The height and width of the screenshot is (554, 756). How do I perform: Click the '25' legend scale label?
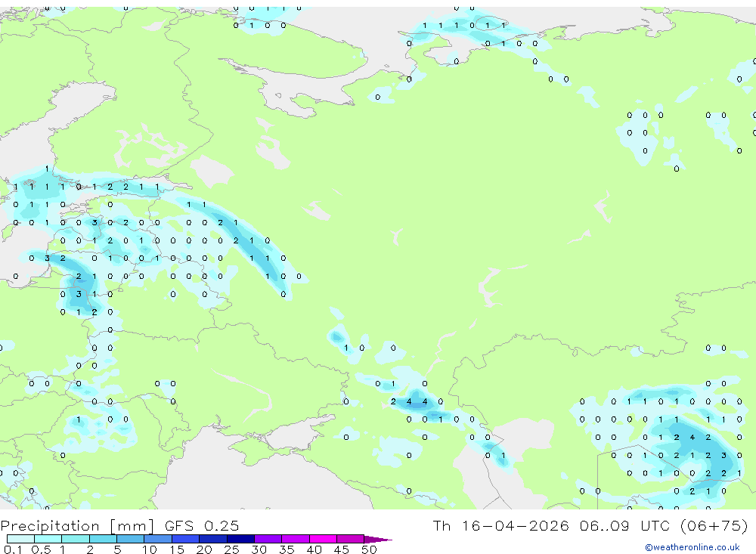point(231,549)
